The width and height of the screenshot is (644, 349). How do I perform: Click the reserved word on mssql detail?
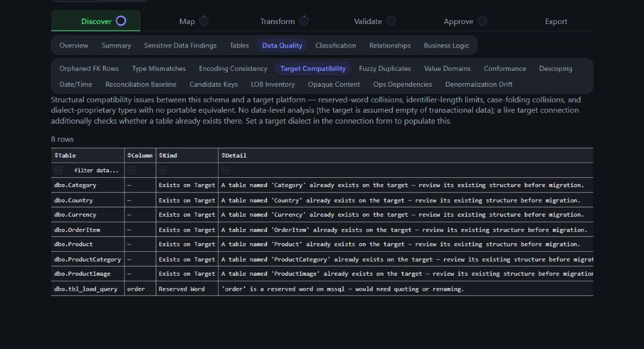[406, 289]
